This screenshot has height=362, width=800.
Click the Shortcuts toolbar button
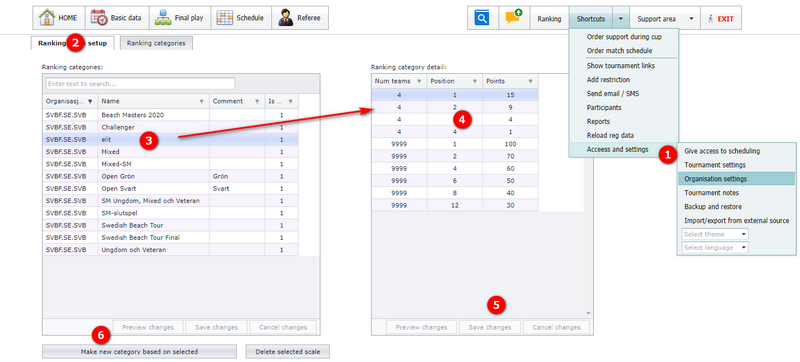(x=591, y=18)
